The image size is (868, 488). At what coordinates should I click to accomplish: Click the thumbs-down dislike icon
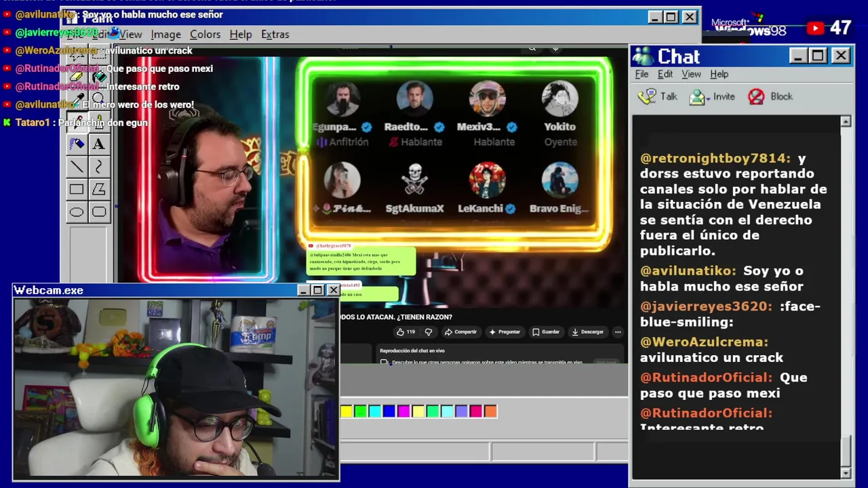428,332
